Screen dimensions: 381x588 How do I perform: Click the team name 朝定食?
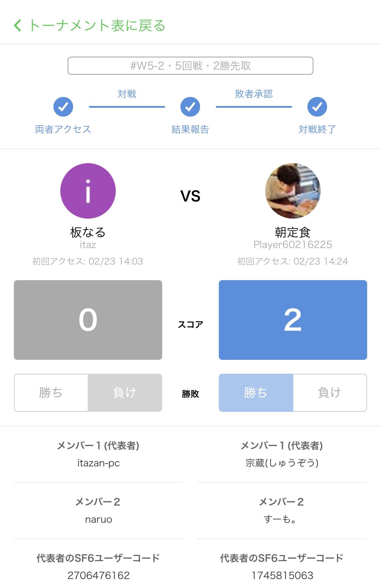[293, 232]
